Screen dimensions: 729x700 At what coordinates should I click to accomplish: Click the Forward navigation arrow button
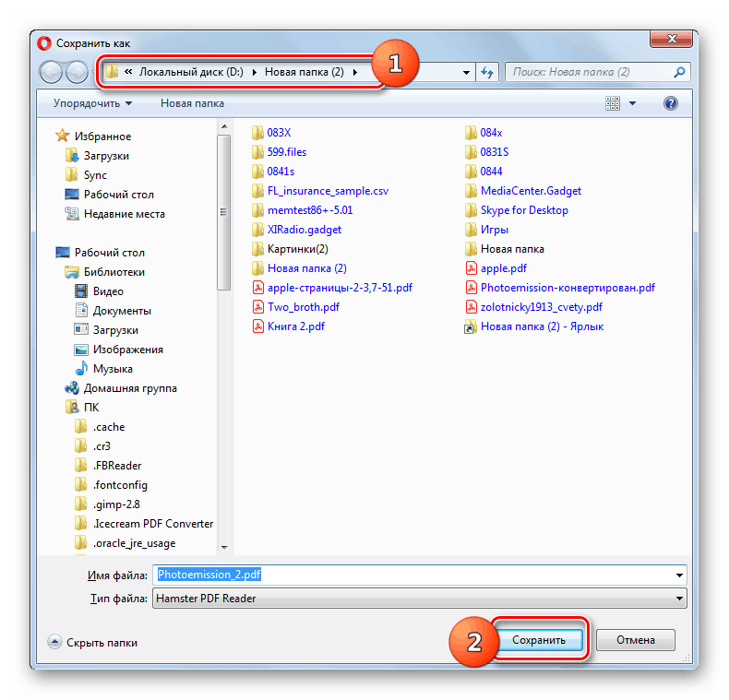pyautogui.click(x=77, y=72)
